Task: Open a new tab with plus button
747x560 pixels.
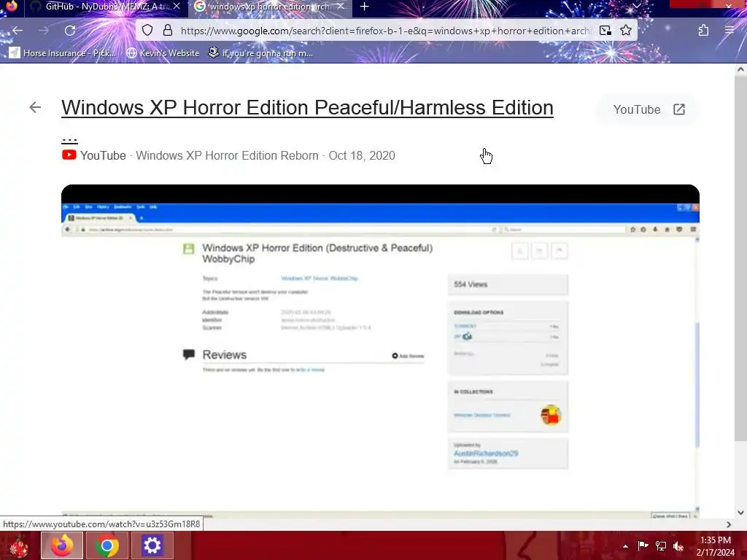Action: (x=365, y=7)
